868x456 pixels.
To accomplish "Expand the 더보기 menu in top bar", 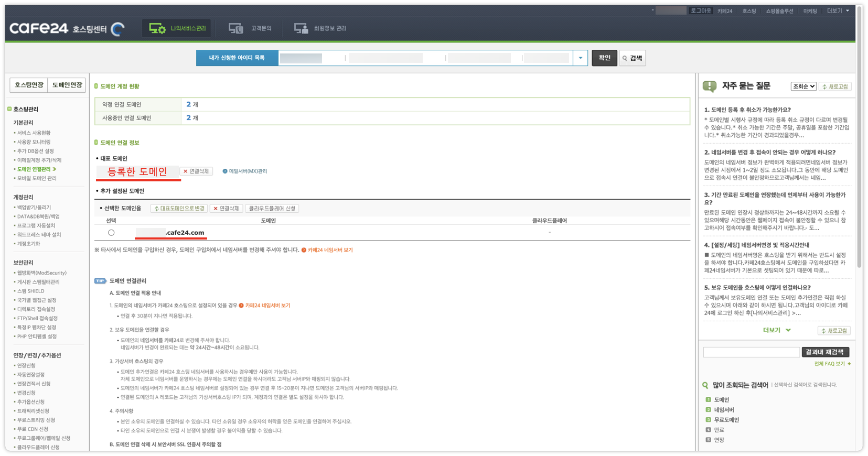I will [x=838, y=10].
